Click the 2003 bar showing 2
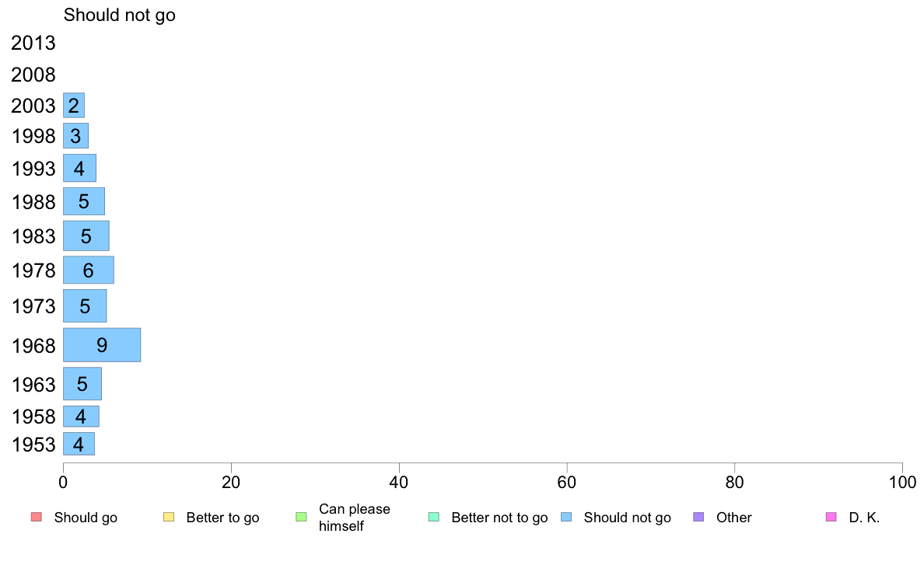The image size is (924, 572). point(74,106)
